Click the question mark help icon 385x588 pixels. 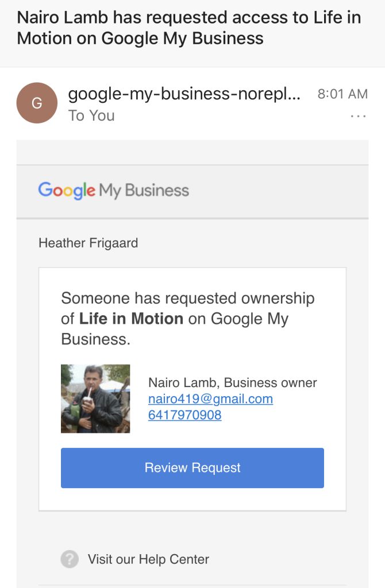[70, 559]
